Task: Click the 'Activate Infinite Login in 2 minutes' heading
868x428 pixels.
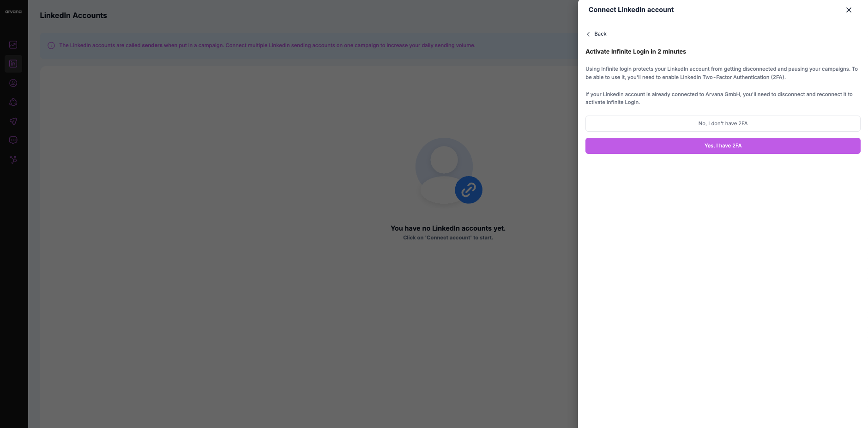Action: click(636, 52)
